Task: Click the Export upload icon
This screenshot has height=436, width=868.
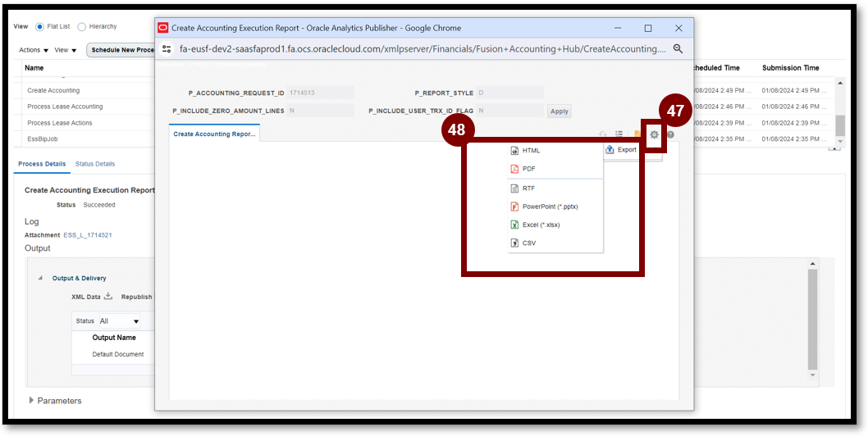Action: pos(610,149)
